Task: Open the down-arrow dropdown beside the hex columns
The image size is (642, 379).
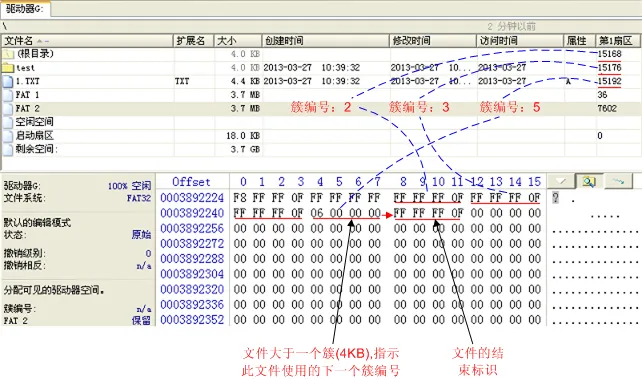Action: [x=561, y=181]
